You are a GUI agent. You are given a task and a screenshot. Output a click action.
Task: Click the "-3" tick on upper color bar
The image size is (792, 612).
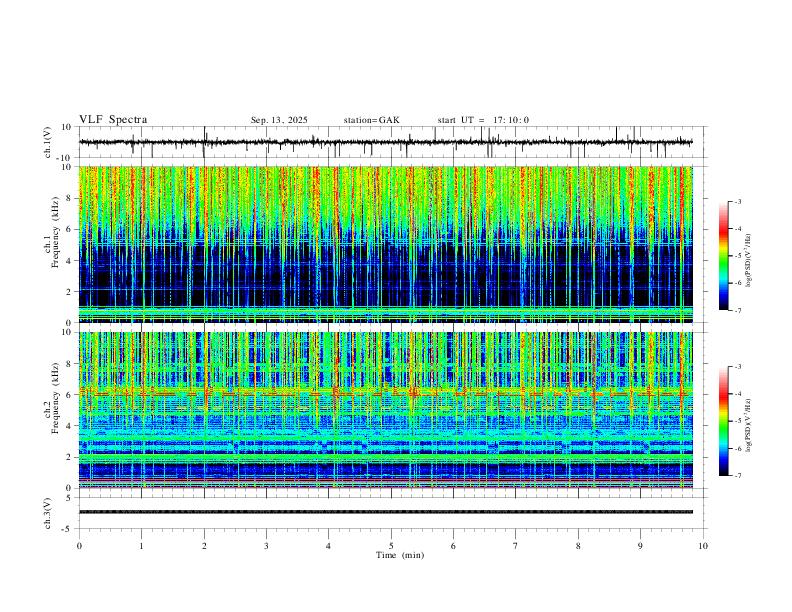pyautogui.click(x=738, y=201)
